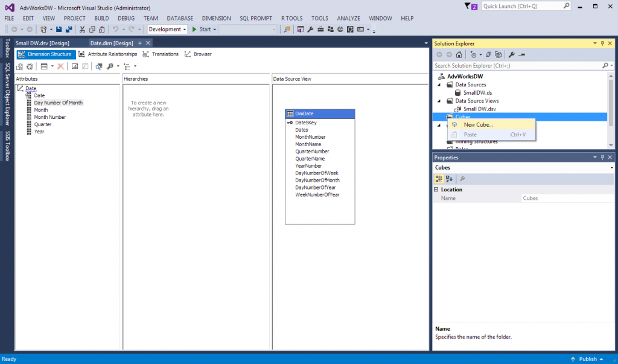Click the Paste clipboard icon in main toolbar
The image size is (618, 364).
101,29
